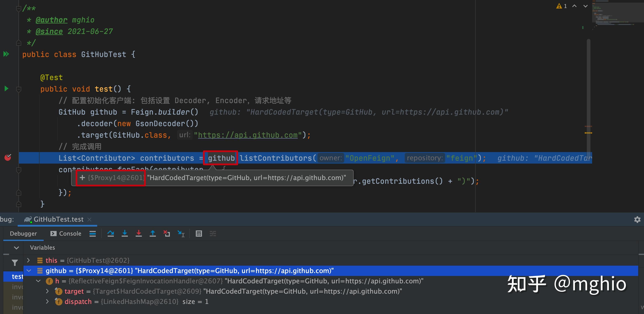The height and width of the screenshot is (314, 644).
Task: Click the Step Out icon
Action: [153, 234]
